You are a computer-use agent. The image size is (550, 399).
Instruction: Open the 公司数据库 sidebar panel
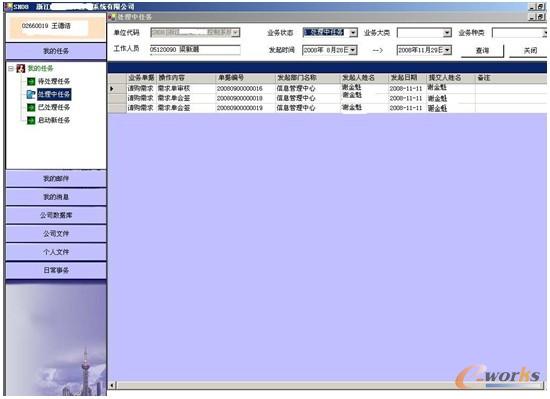click(56, 215)
